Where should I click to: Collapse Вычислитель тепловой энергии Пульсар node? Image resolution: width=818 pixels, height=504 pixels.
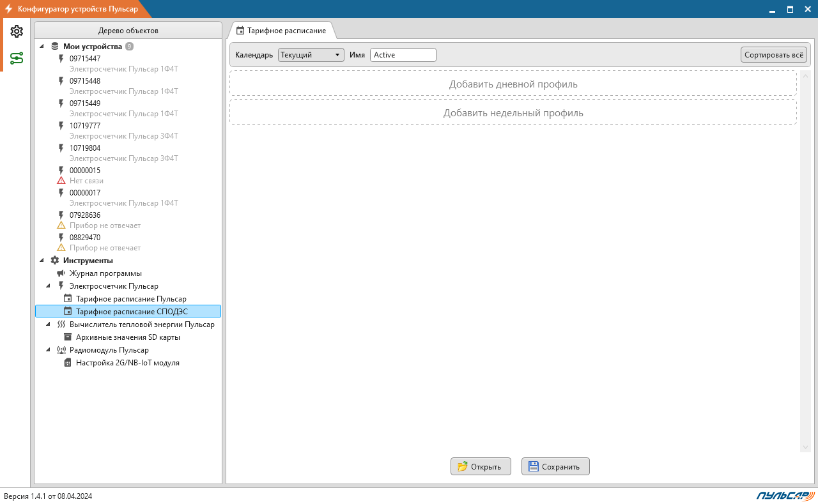pyautogui.click(x=49, y=325)
